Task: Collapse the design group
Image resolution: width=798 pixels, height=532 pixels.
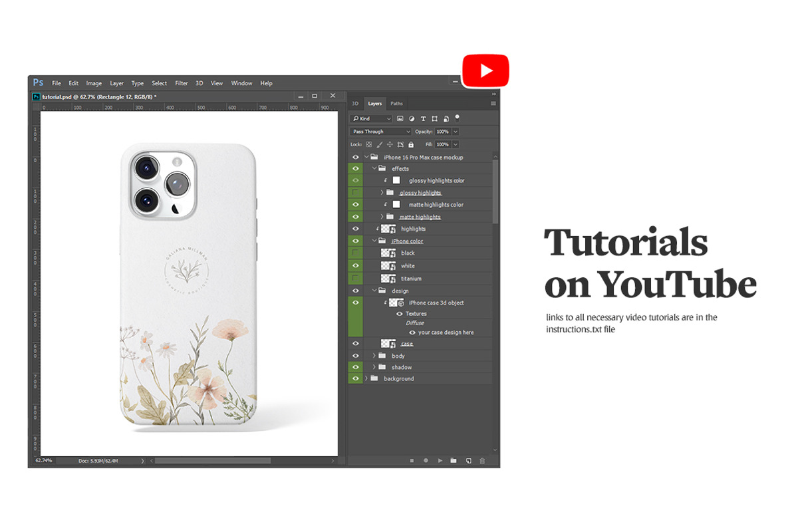Action: [x=374, y=291]
